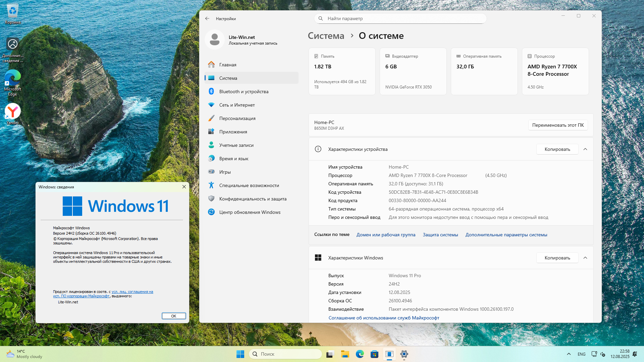Open Центр обновления Windows
The image size is (644, 362).
point(250,212)
